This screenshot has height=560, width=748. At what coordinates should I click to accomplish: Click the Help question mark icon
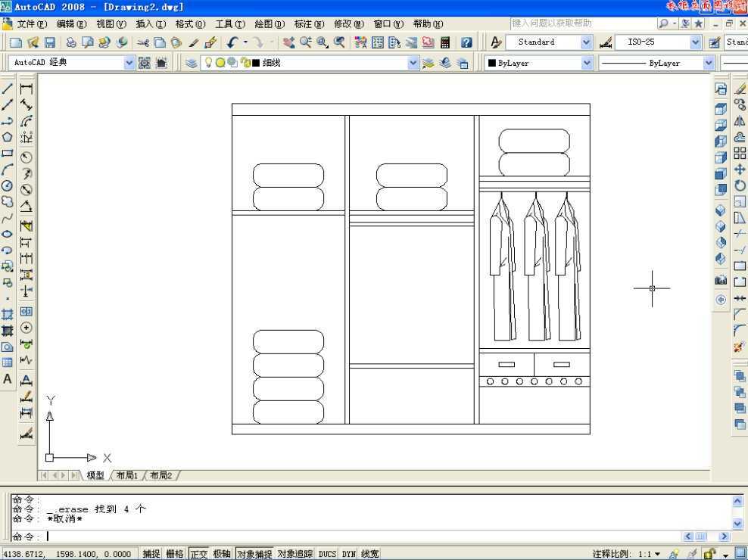466,42
